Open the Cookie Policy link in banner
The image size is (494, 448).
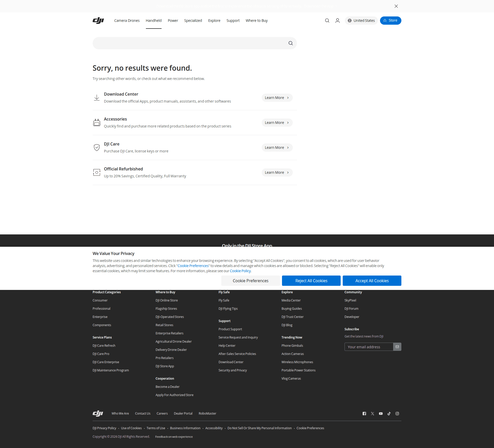coord(240,271)
